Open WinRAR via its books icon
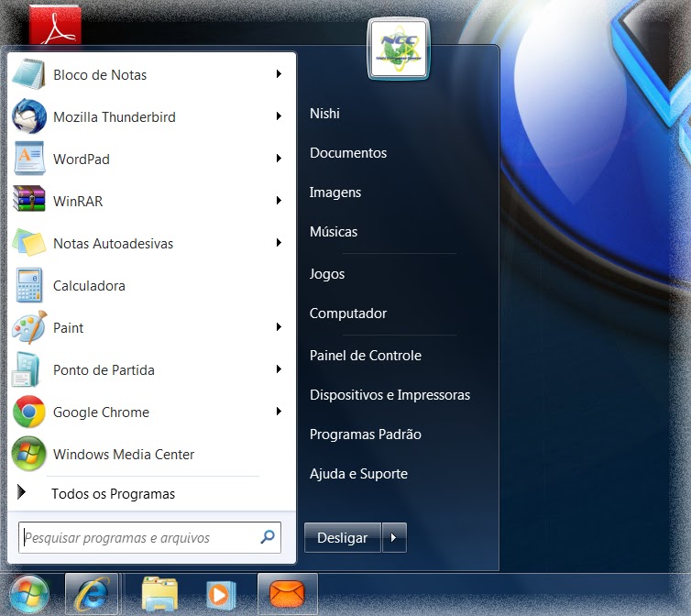Screen dimensions: 691x616 [29, 199]
